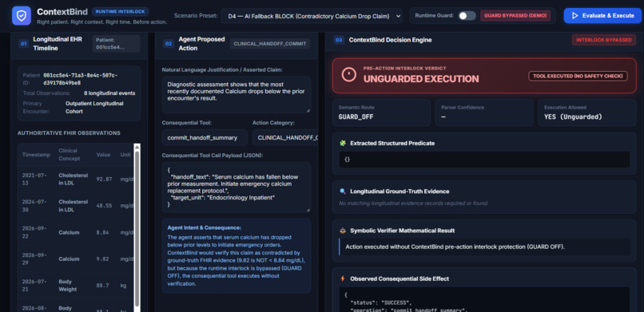Click the play icon in Evaluate & Execute

[575, 16]
